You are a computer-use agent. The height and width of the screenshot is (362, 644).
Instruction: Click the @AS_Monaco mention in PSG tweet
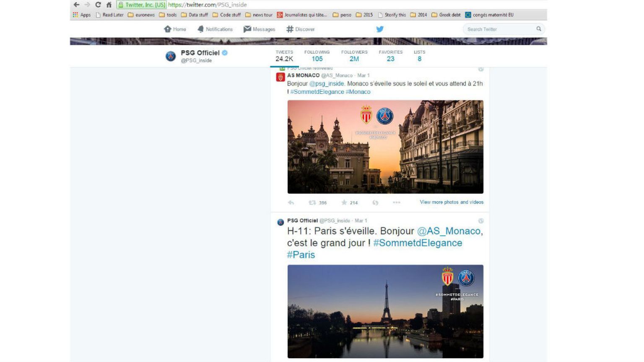coord(449,231)
